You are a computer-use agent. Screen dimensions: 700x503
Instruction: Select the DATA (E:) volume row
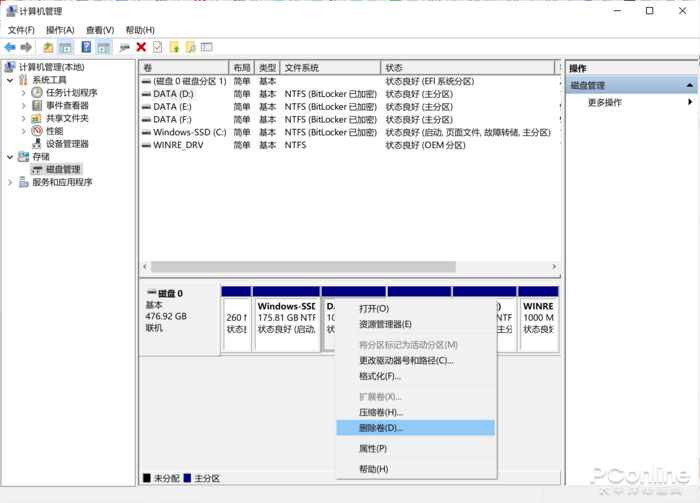(350, 107)
